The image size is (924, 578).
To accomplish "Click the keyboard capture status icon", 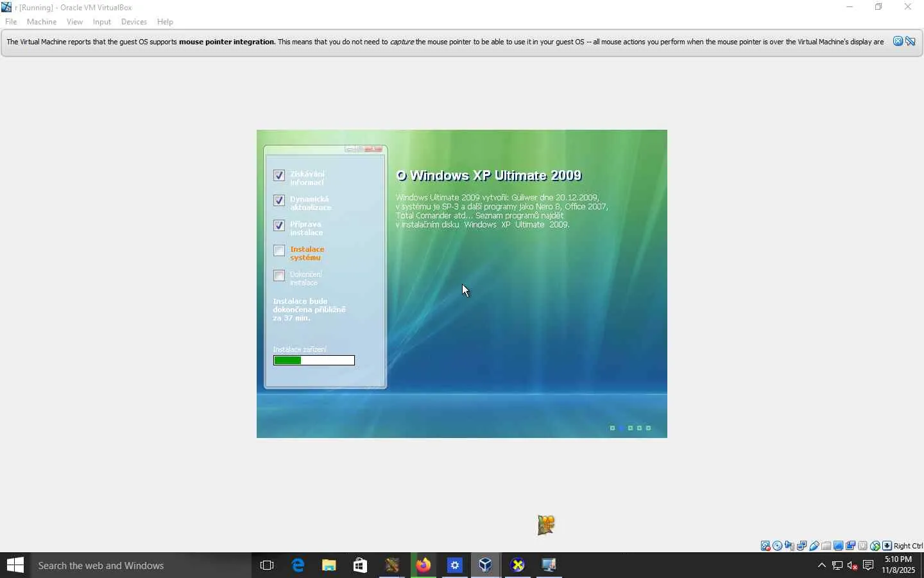I will click(887, 546).
